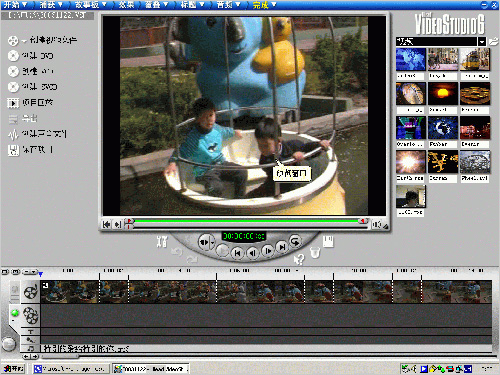Click the trash bin delete icon

point(315,252)
